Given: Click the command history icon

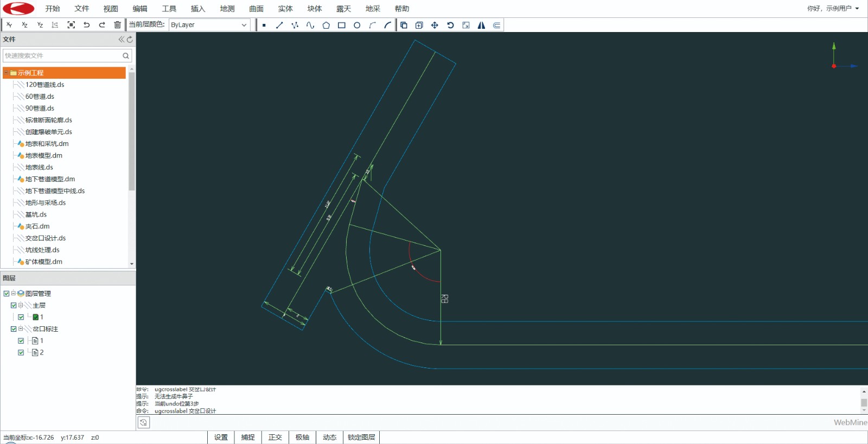Looking at the screenshot, I should [x=143, y=423].
